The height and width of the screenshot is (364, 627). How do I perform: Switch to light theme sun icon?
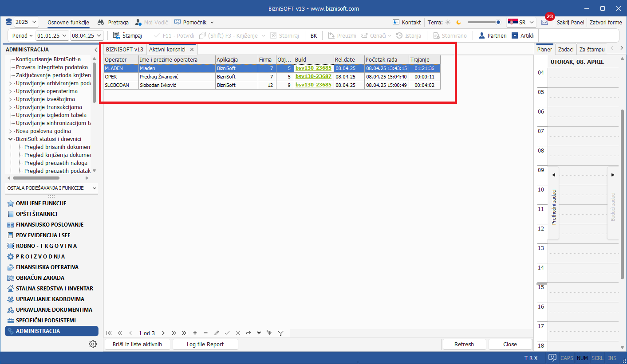(448, 22)
